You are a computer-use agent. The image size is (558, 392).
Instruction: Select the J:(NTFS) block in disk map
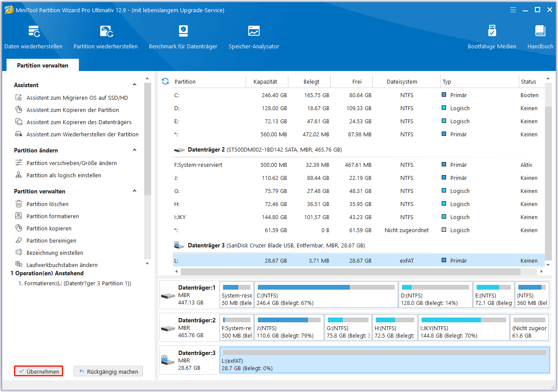289,328
